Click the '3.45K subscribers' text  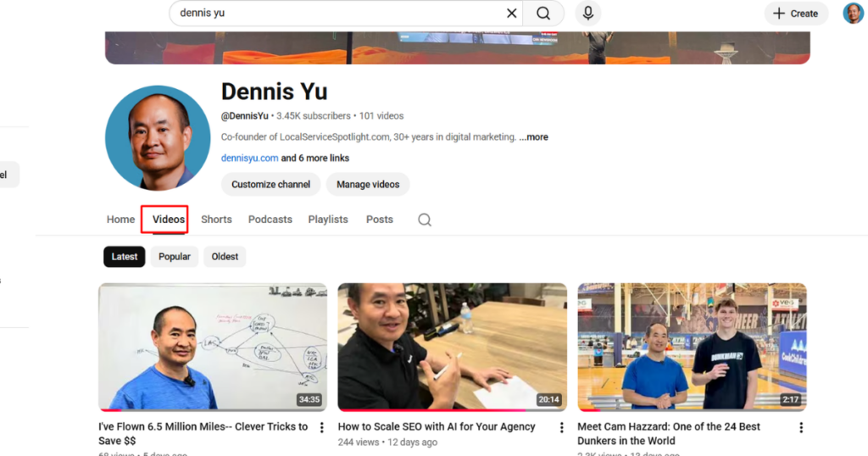(x=314, y=116)
